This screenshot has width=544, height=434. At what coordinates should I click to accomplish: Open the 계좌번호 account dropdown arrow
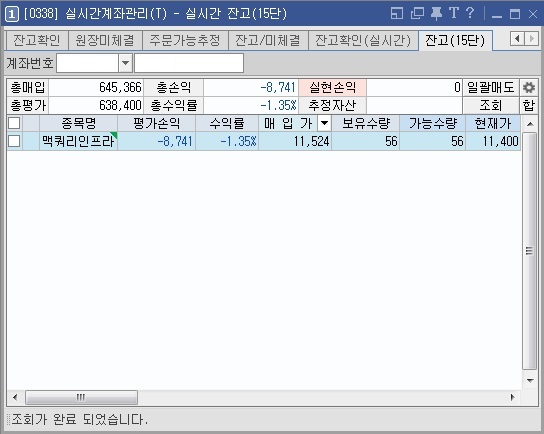click(x=126, y=63)
